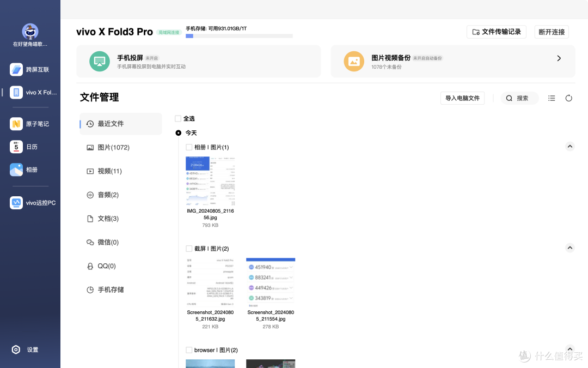
Task: Open 跨屏互联 in sidebar
Action: pyautogui.click(x=30, y=69)
